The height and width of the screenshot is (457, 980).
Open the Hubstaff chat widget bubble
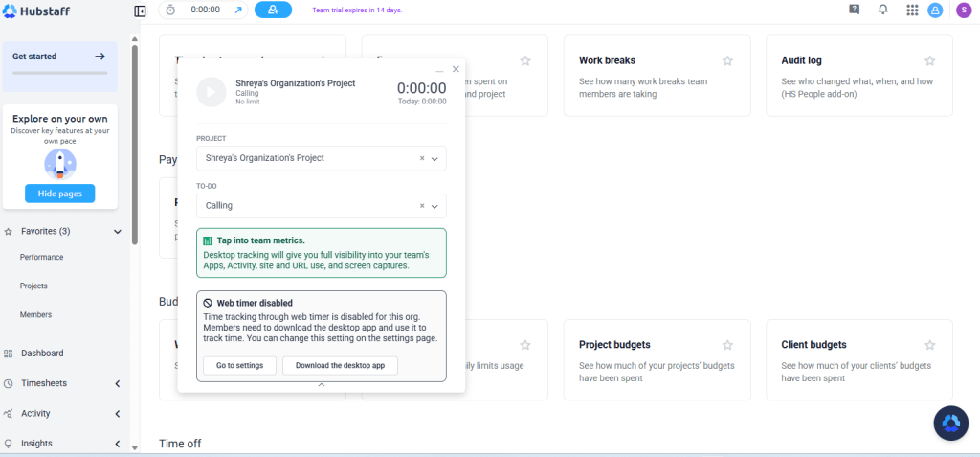(950, 423)
